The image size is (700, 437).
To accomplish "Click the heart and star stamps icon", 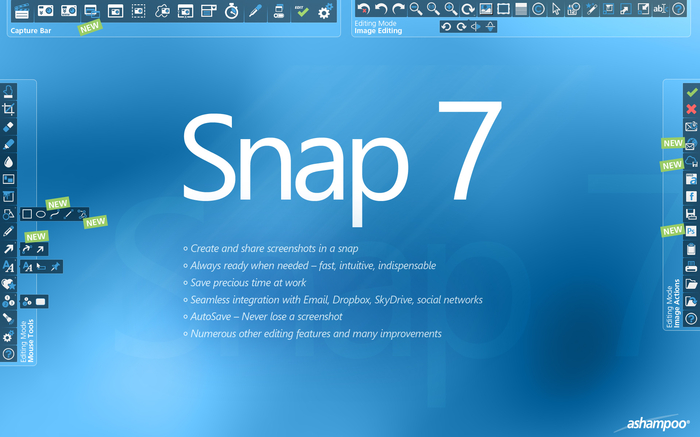I will click(8, 284).
